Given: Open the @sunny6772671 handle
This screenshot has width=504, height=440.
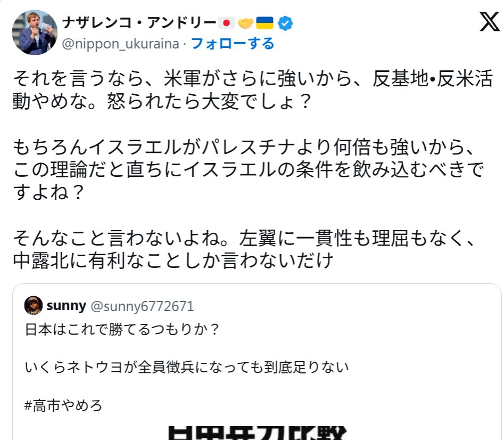Looking at the screenshot, I should click(x=143, y=306).
